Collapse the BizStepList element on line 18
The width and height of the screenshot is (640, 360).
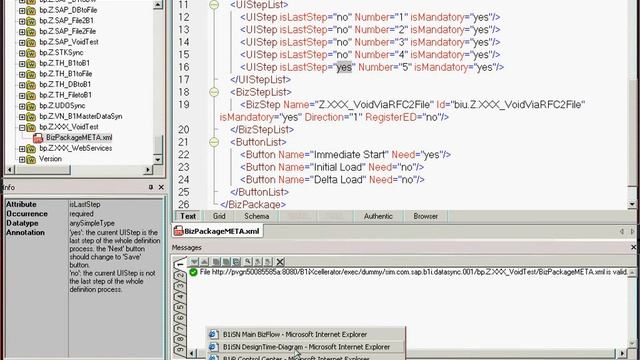pos(214,92)
